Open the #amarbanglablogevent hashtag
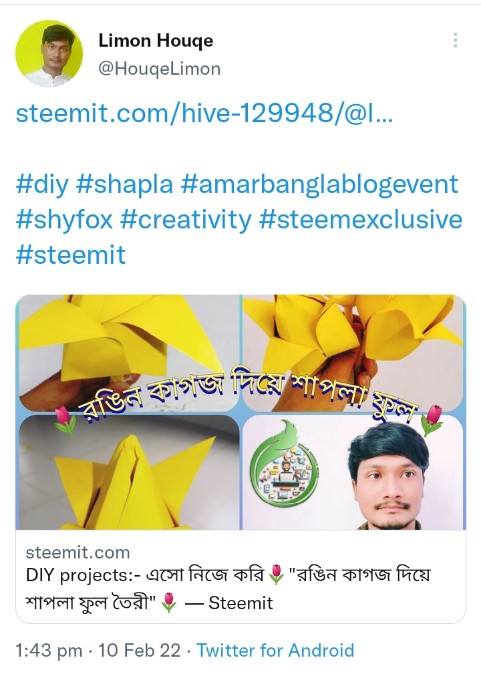Viewport: 481px width, 674px height. (x=320, y=184)
